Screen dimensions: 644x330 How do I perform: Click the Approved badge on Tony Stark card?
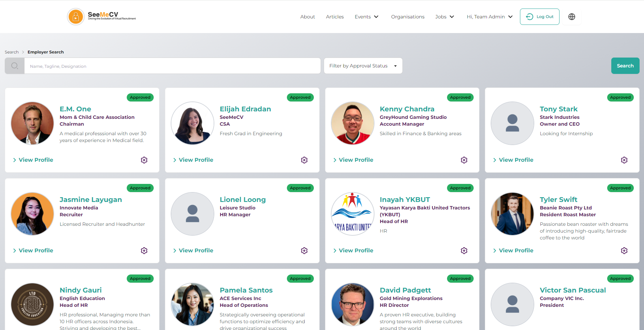(x=620, y=97)
